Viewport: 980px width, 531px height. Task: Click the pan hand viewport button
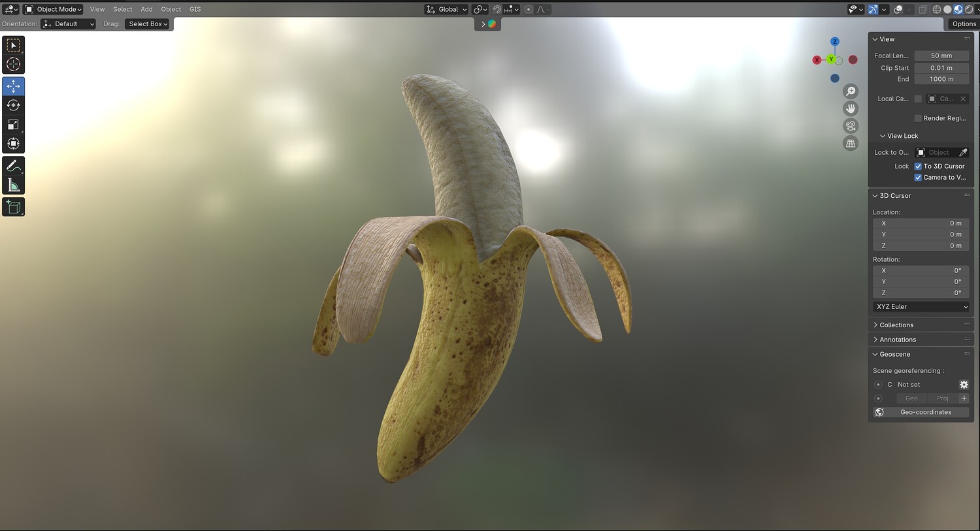(x=851, y=108)
